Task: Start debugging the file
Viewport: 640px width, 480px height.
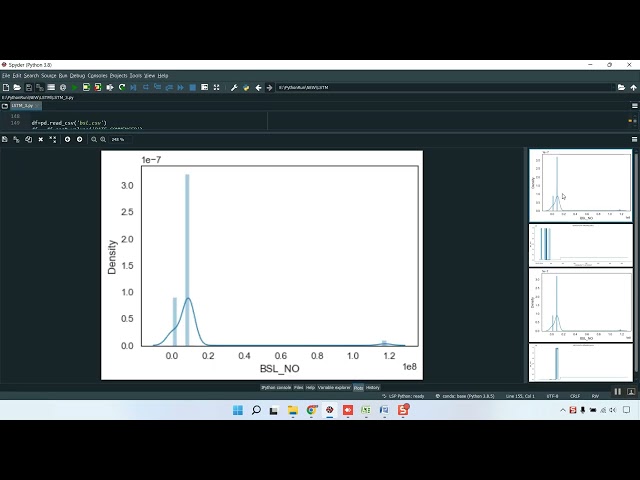Action: (x=133, y=87)
